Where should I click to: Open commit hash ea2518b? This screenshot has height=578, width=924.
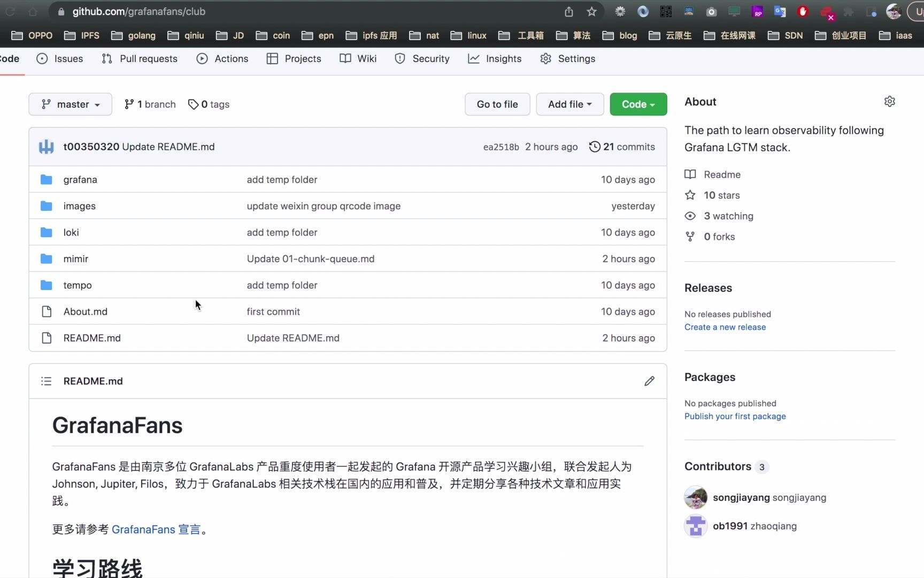(501, 147)
